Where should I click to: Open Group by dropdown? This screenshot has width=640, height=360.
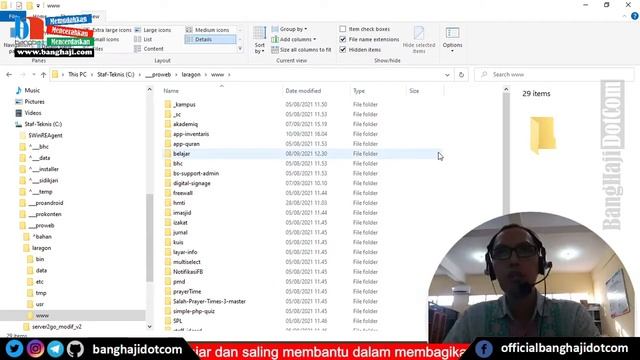(289, 29)
